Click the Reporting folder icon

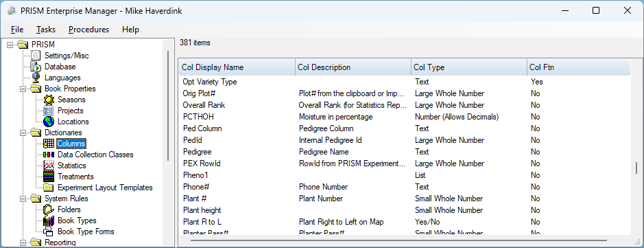[x=36, y=243]
